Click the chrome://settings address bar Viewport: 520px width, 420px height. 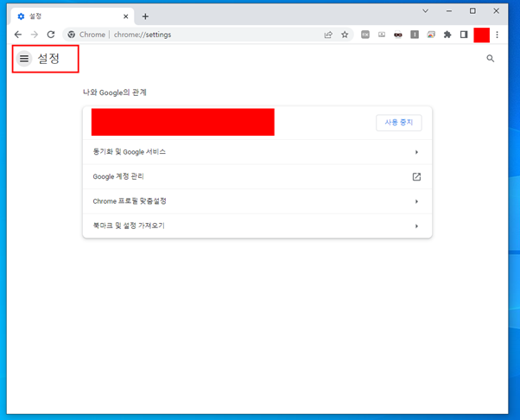pyautogui.click(x=208, y=35)
